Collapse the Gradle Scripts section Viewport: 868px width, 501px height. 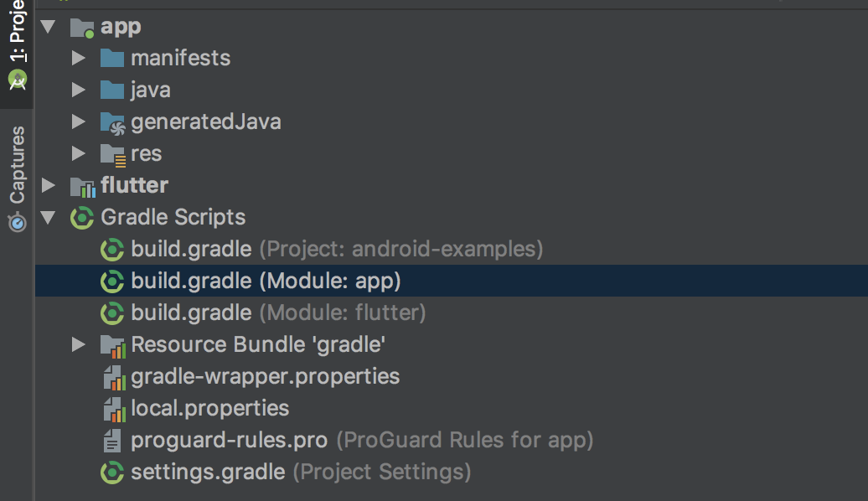click(48, 218)
